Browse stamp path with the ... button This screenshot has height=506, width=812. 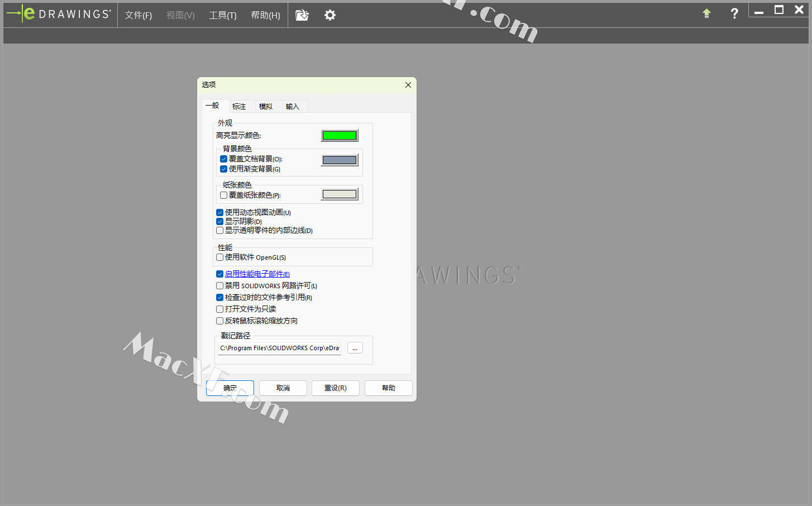pyautogui.click(x=355, y=348)
